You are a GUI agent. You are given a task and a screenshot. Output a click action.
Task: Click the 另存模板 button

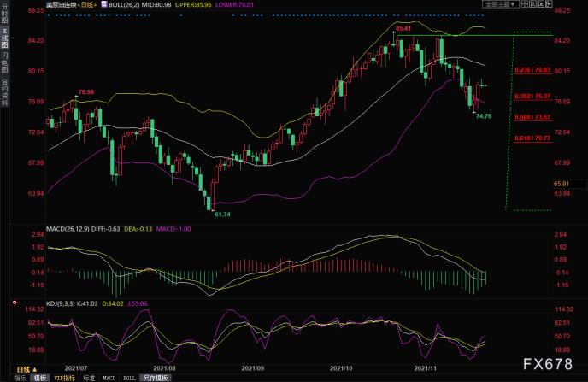click(x=156, y=378)
